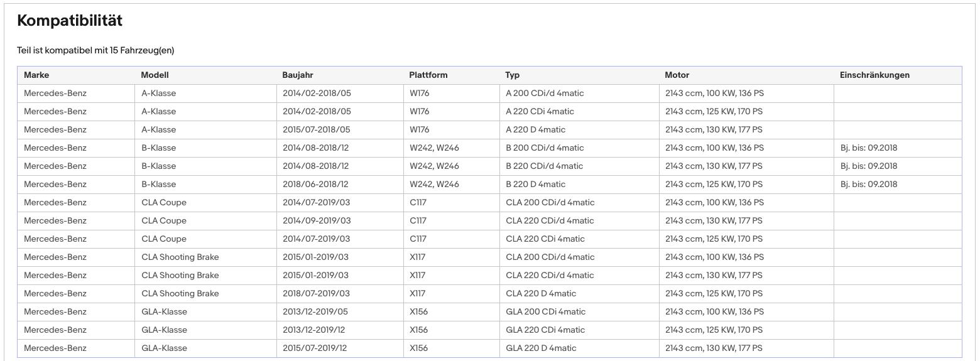
Task: Click 'C117' in the CLA 220 CDi 4matic row
Action: click(x=418, y=239)
